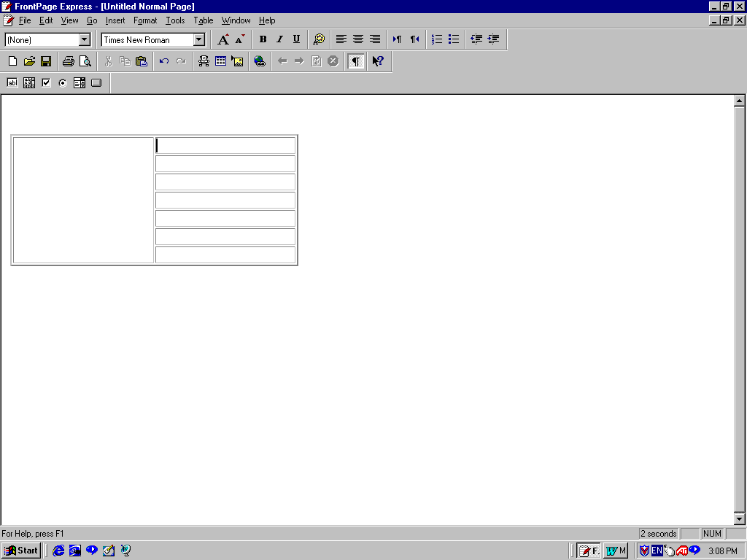Save the current page
This screenshot has width=747, height=560.
46,61
